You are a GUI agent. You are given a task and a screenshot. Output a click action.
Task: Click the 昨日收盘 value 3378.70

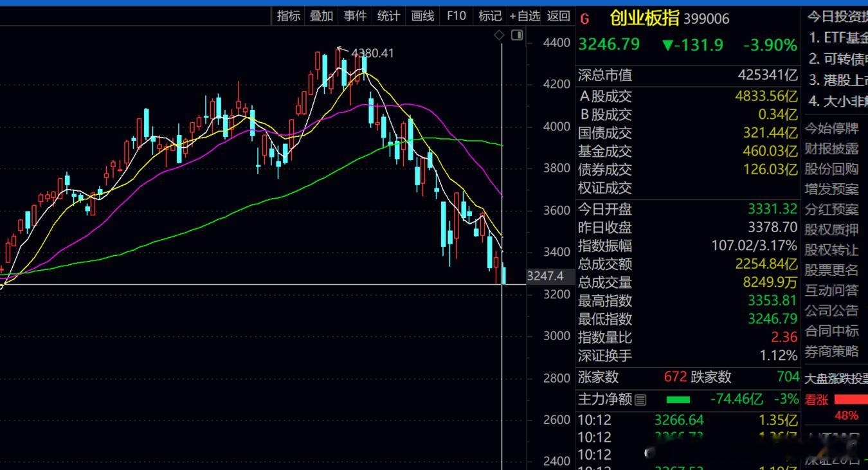tap(772, 228)
